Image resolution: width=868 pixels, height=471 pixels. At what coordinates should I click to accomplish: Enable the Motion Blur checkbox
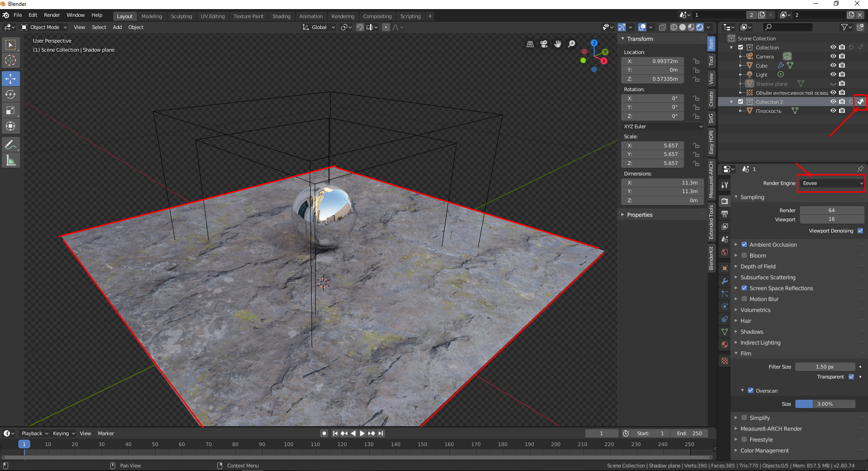click(744, 299)
